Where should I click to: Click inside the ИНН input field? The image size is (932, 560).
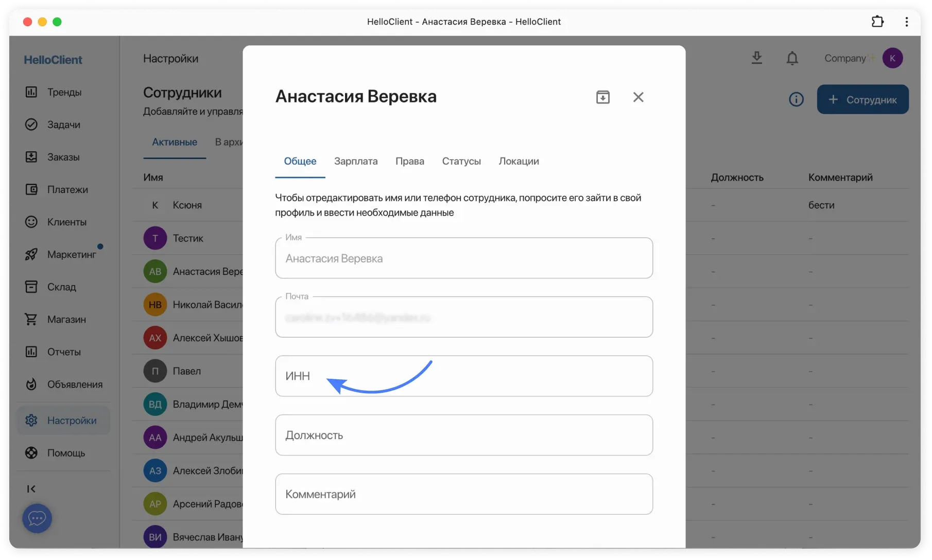[x=463, y=376]
